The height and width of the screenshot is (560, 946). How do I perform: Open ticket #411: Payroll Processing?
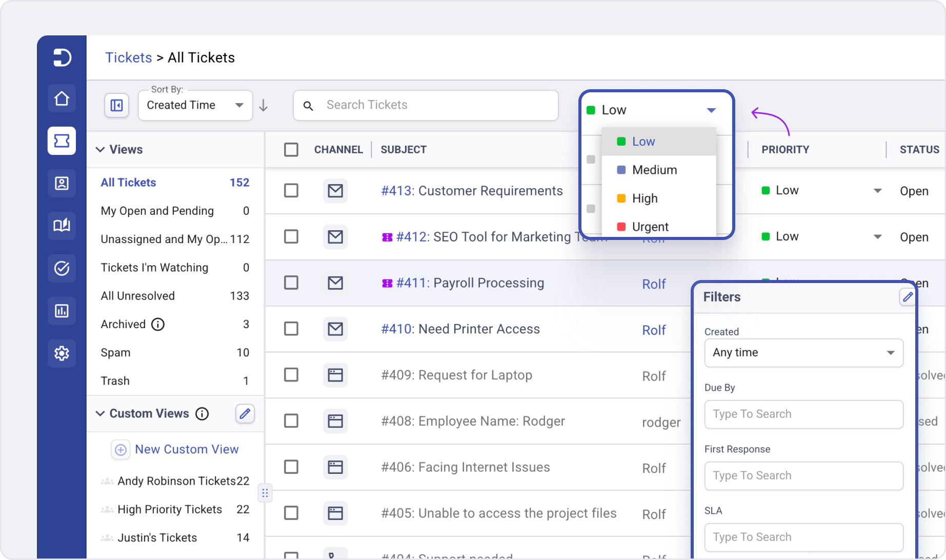pyautogui.click(x=470, y=283)
